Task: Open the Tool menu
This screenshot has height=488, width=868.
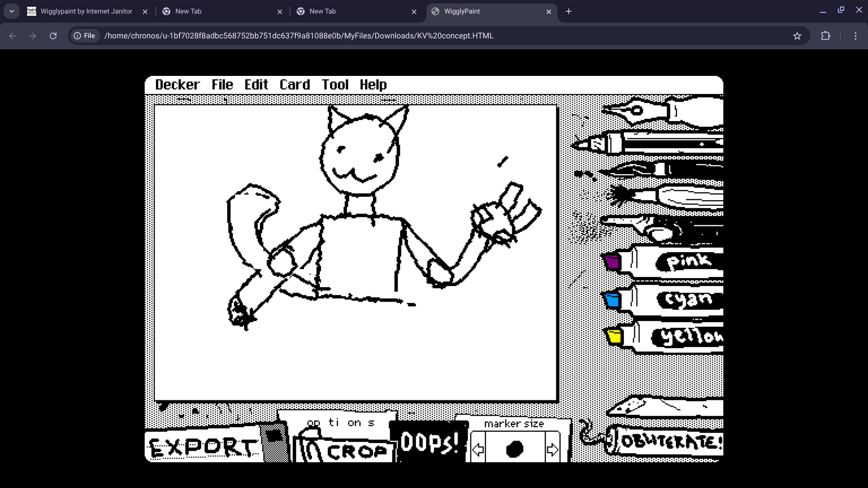Action: [335, 85]
